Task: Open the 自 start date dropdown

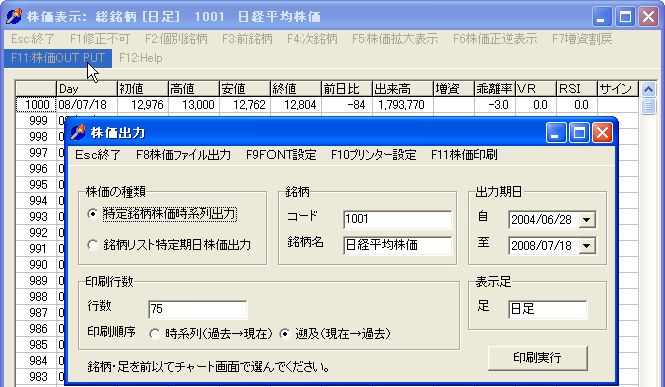Action: pyautogui.click(x=587, y=220)
